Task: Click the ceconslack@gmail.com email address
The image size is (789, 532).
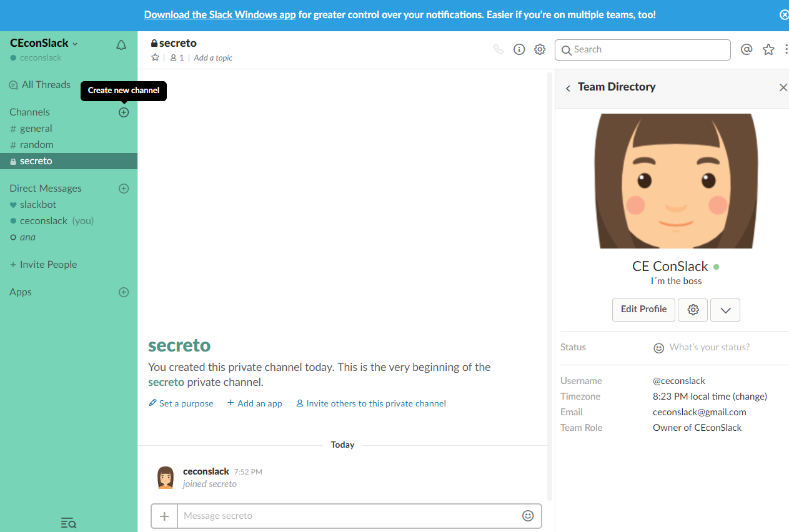Action: tap(700, 412)
